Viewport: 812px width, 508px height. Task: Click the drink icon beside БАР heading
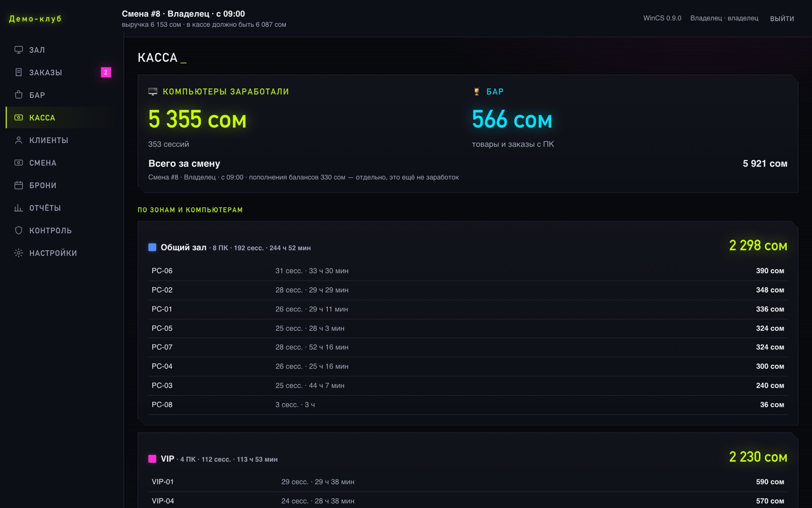(x=477, y=91)
